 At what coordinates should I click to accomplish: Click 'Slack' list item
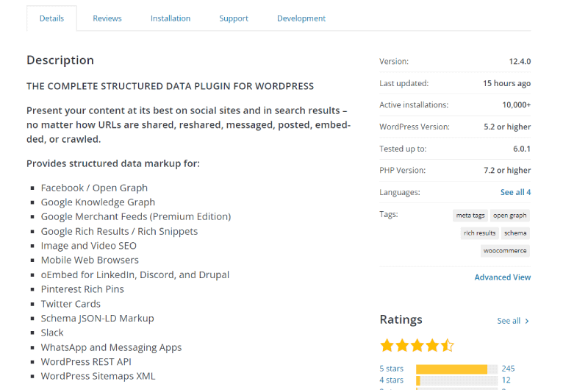52,333
